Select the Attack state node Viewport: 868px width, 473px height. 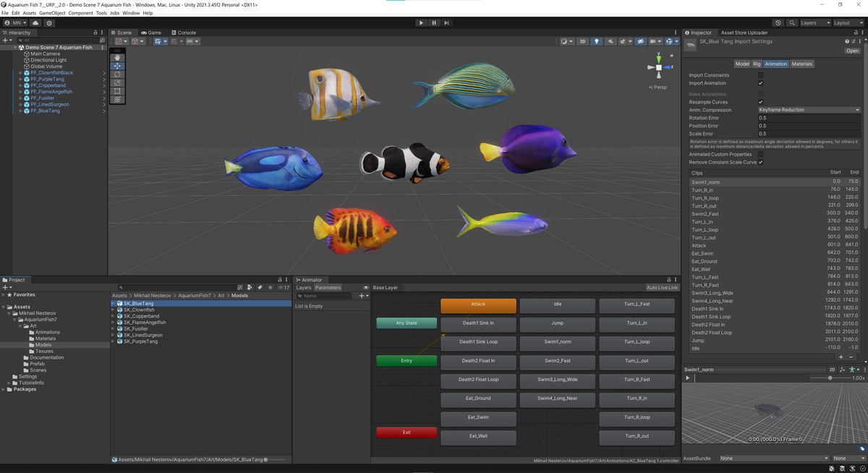[478, 304]
